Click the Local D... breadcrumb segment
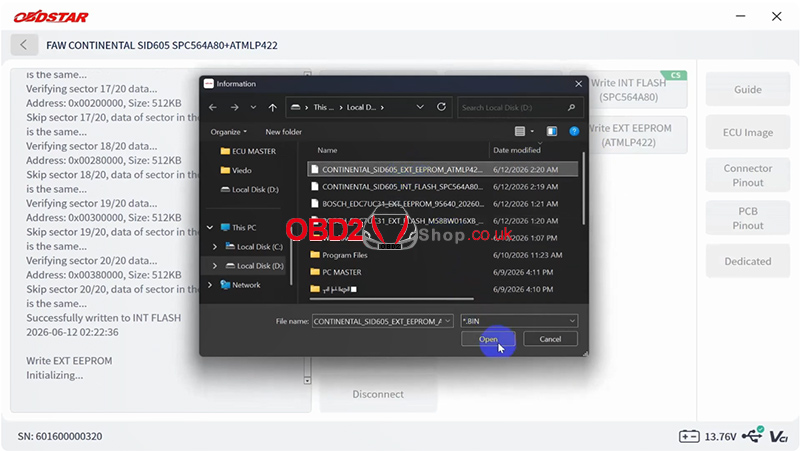The width and height of the screenshot is (800, 451). [361, 107]
